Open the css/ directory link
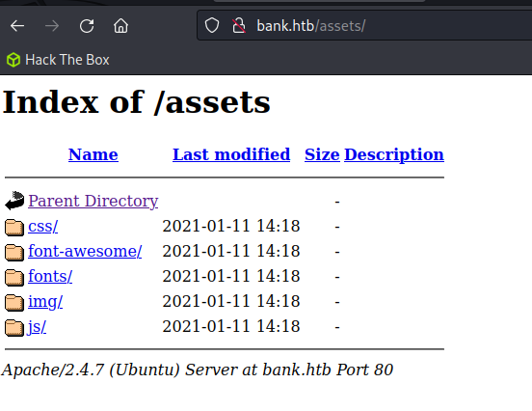This screenshot has width=532, height=411. point(43,226)
